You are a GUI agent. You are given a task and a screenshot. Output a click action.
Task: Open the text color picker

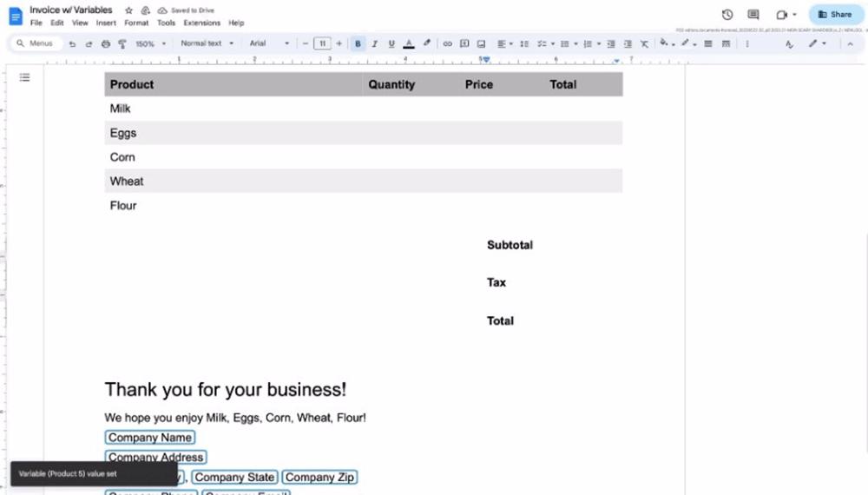pos(409,43)
